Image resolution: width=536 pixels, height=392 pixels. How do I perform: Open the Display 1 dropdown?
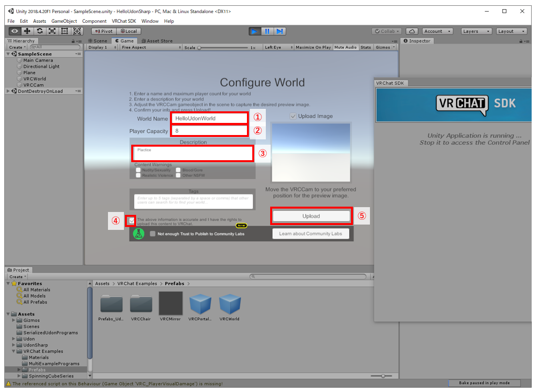(x=102, y=47)
